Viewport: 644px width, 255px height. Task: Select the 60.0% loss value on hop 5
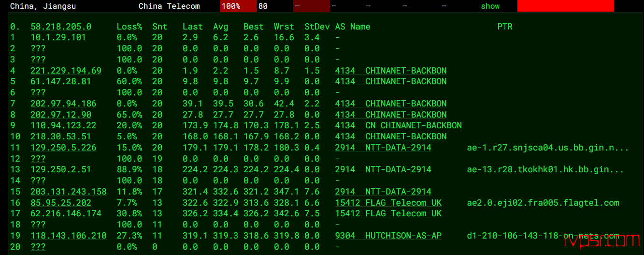pyautogui.click(x=129, y=81)
